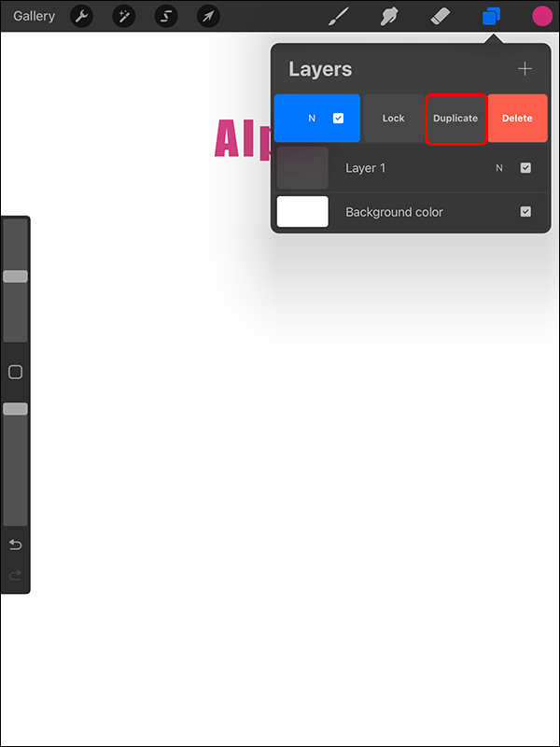Select the Brush tool
This screenshot has width=560, height=747.
click(339, 17)
